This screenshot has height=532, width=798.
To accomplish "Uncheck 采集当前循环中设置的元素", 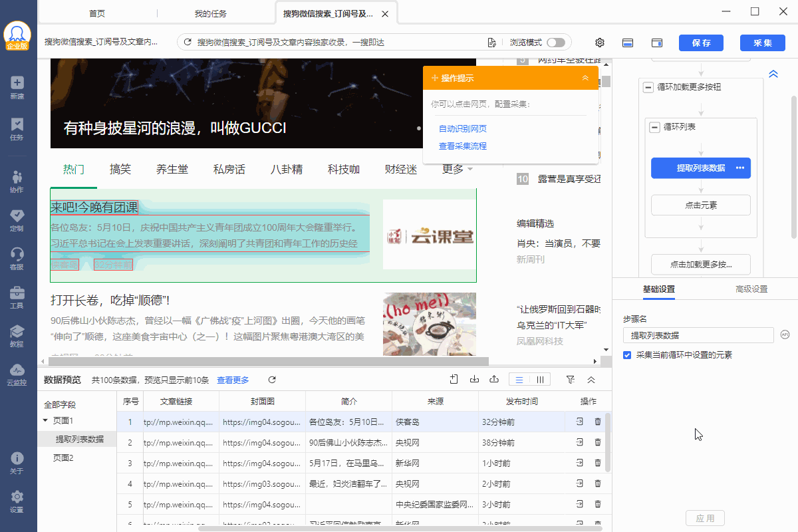I will tap(627, 355).
